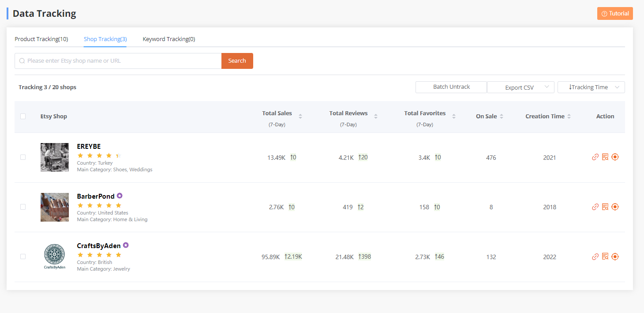Click the magnifier icon in the search field

[x=22, y=60]
